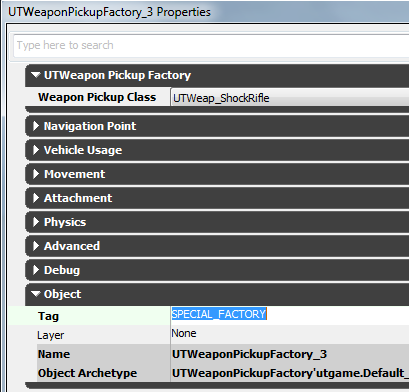Collapse the Object category

coord(36,294)
